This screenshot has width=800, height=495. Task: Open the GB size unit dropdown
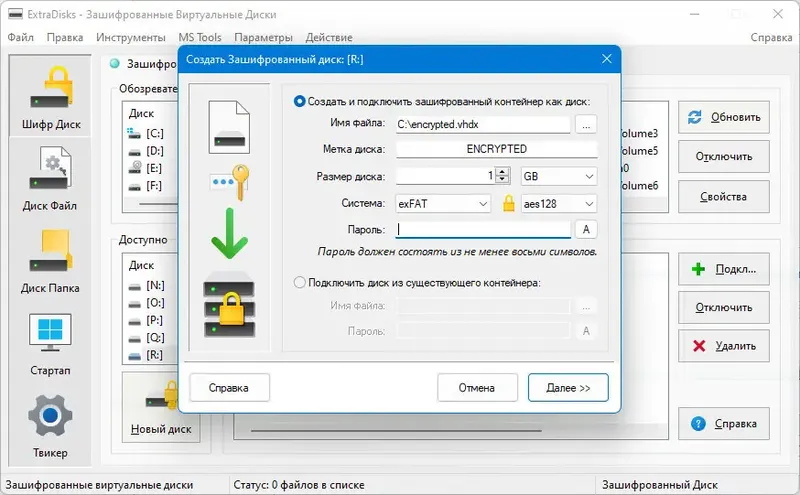click(x=559, y=176)
